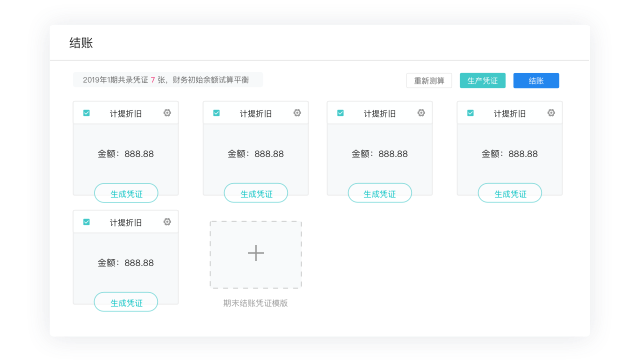The width and height of the screenshot is (640, 360).
Task: Uncheck the second top-row 计提折旧 card checkbox
Action: (x=216, y=113)
